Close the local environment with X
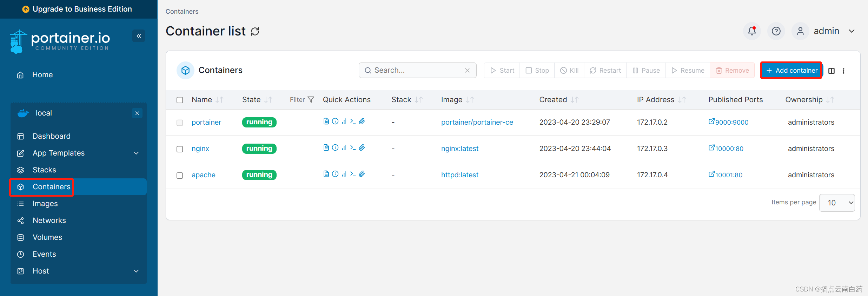Image resolution: width=868 pixels, height=296 pixels. (137, 113)
